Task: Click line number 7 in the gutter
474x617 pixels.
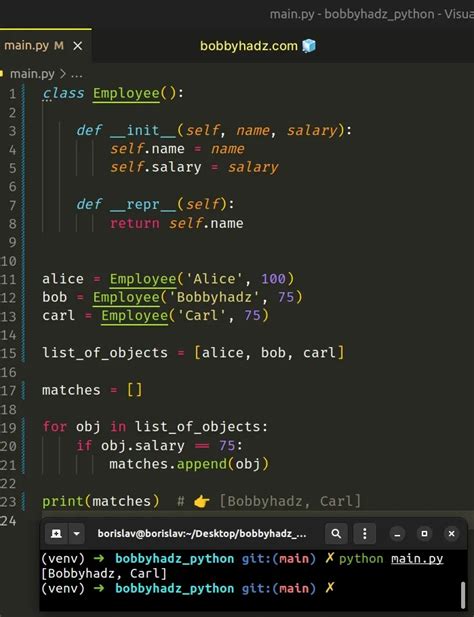Action: tap(13, 205)
